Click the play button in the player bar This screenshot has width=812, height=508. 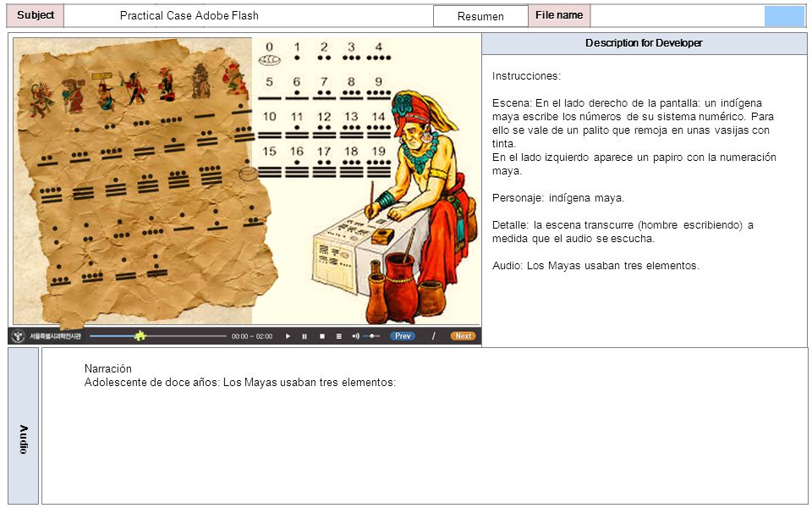point(288,336)
